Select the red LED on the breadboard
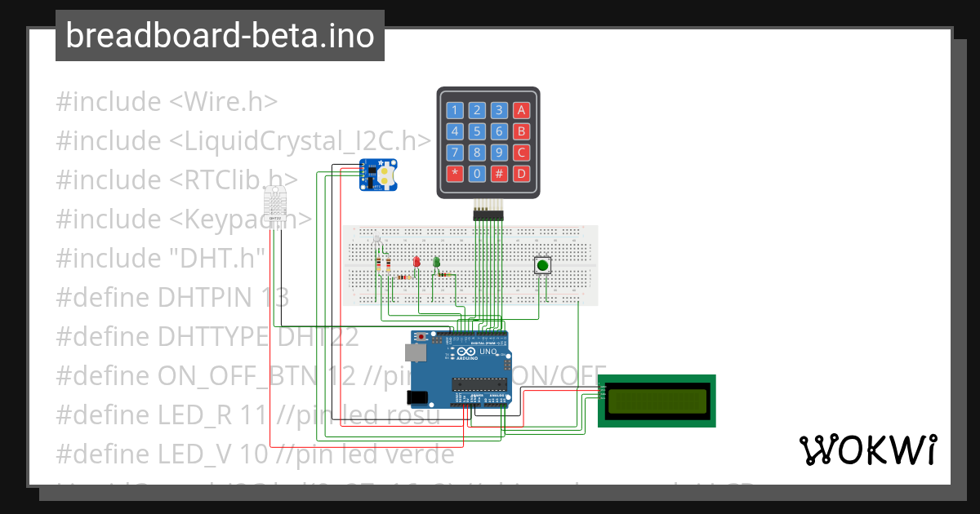Screen dimensions: 980x514 pos(416,262)
